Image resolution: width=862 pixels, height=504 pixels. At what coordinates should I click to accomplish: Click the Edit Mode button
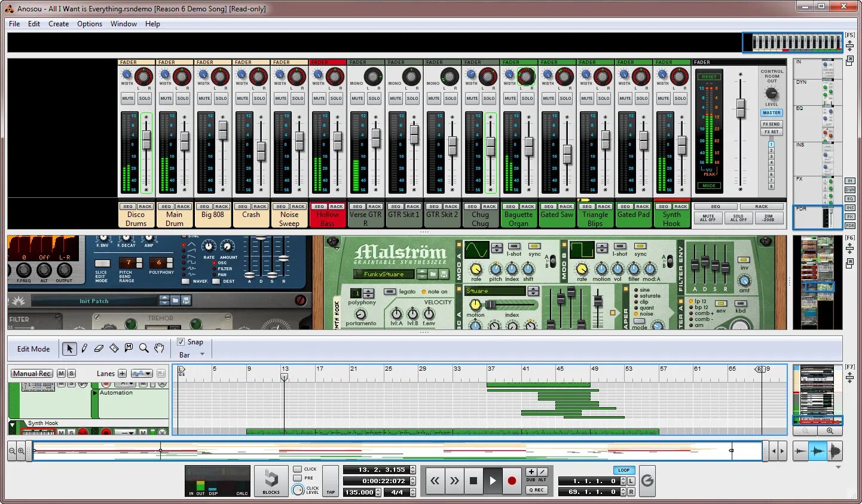(33, 349)
